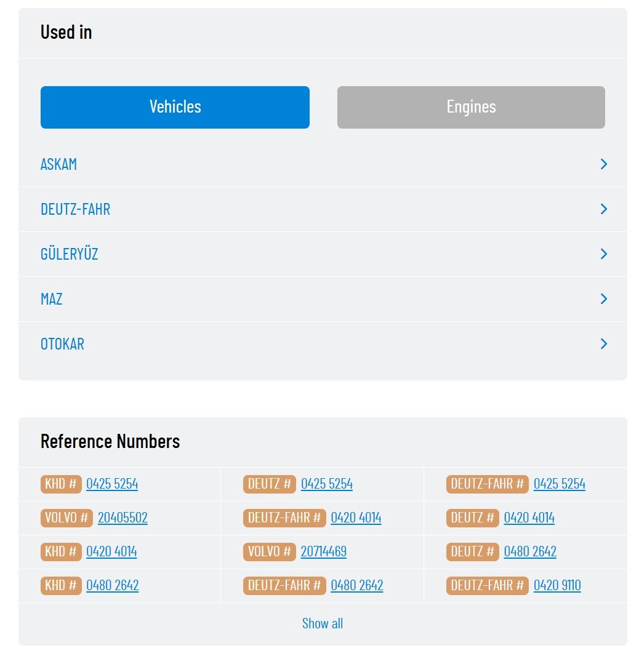This screenshot has height=672, width=639.
Task: Expand the DEUTZ-FAHR row chevron arrow
Action: tap(603, 209)
